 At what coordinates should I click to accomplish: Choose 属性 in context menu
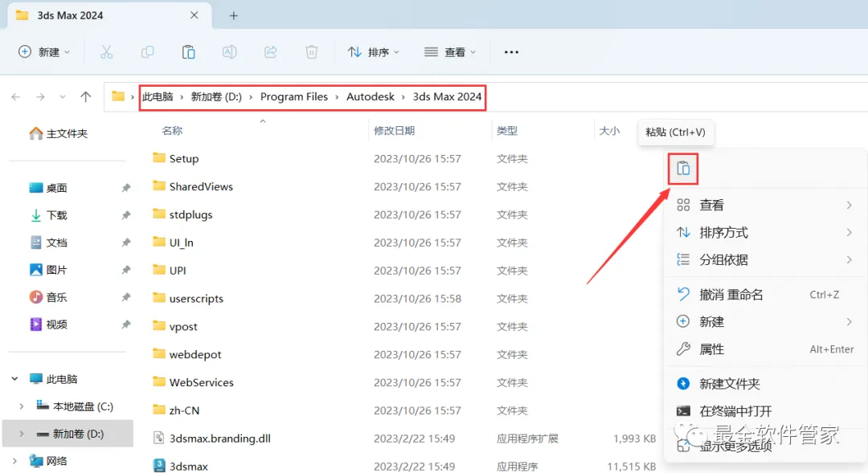point(764,349)
